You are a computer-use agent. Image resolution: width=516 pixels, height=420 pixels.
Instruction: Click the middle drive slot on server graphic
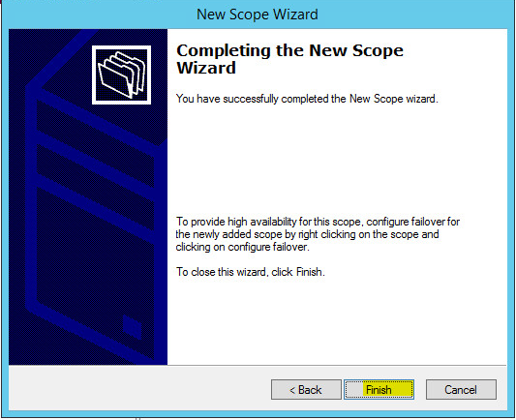click(x=96, y=166)
